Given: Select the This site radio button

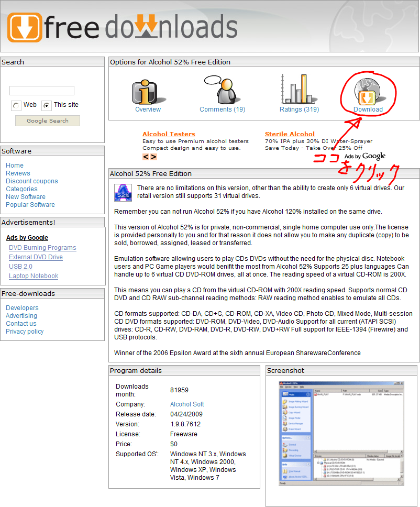Looking at the screenshot, I should [47, 105].
